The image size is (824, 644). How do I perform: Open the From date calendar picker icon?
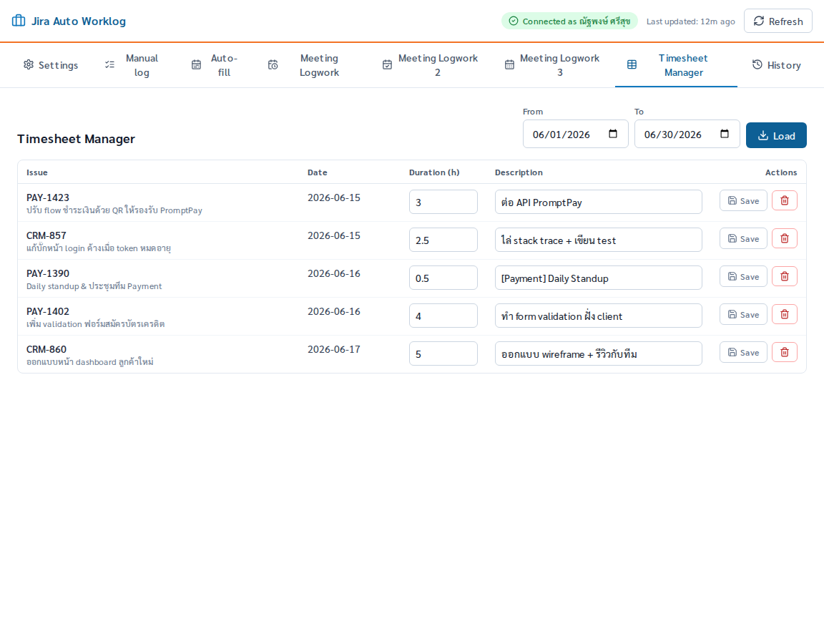pyautogui.click(x=613, y=134)
